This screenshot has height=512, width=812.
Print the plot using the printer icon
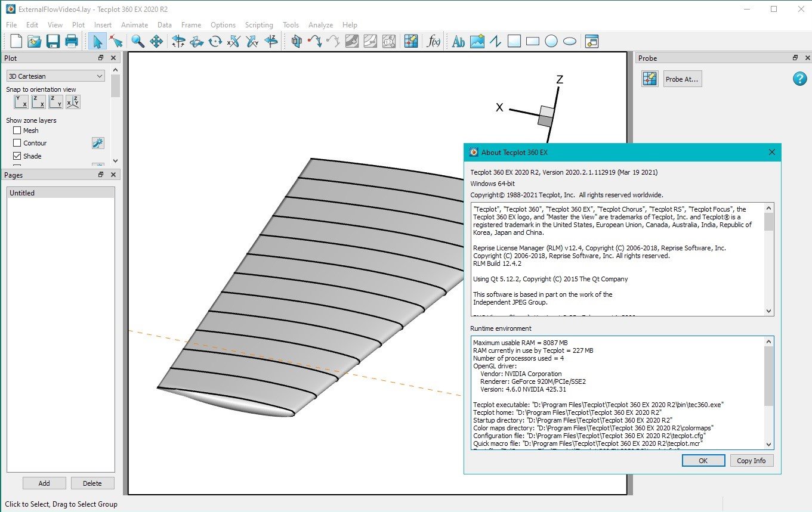pos(72,41)
